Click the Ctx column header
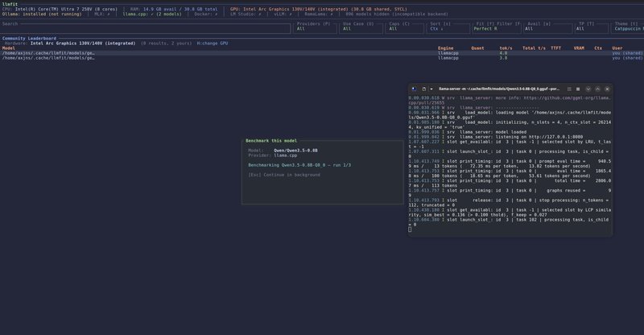644x335 pixels. click(x=598, y=48)
